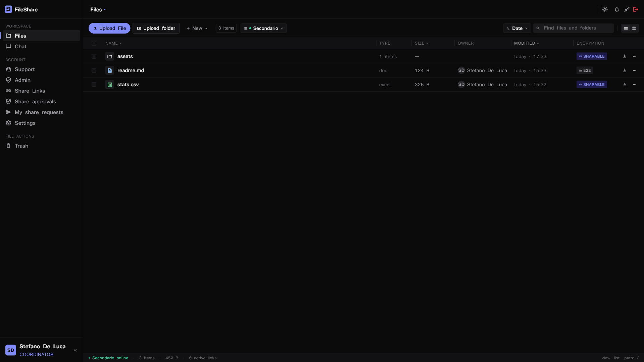Click the 3 items count badge
Image resolution: width=644 pixels, height=362 pixels.
[x=226, y=28]
